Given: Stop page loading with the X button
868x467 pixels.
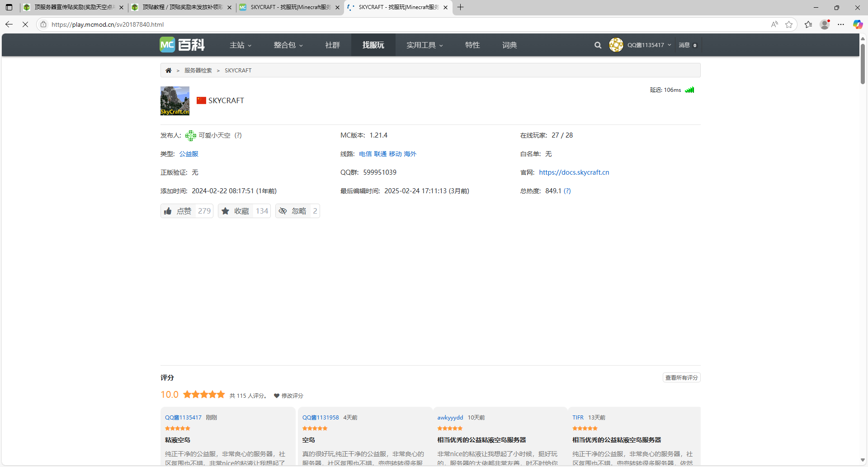Looking at the screenshot, I should click(x=25, y=24).
